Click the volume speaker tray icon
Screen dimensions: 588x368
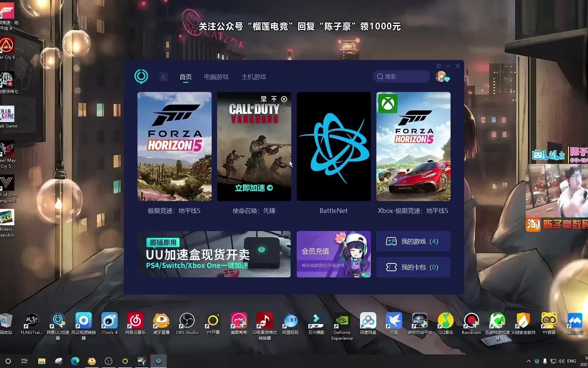561,361
